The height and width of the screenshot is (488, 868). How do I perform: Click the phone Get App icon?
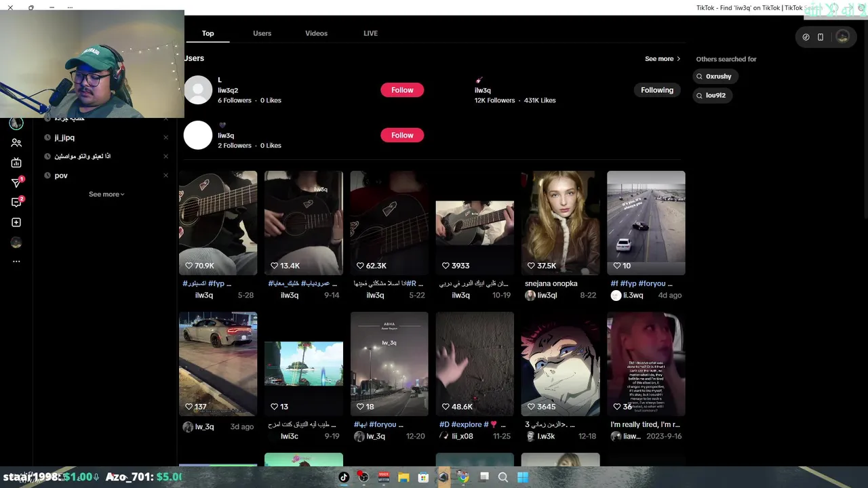click(821, 37)
